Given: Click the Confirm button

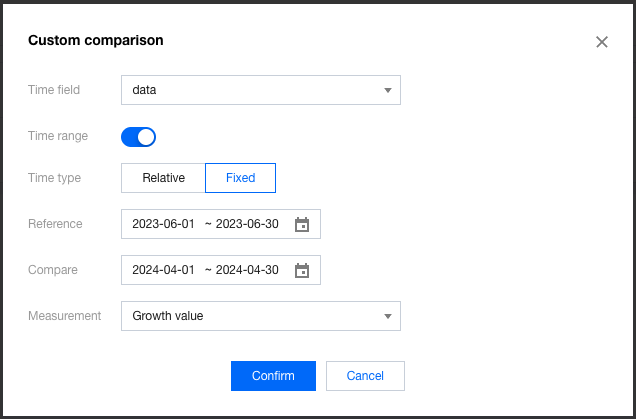Looking at the screenshot, I should (x=273, y=376).
